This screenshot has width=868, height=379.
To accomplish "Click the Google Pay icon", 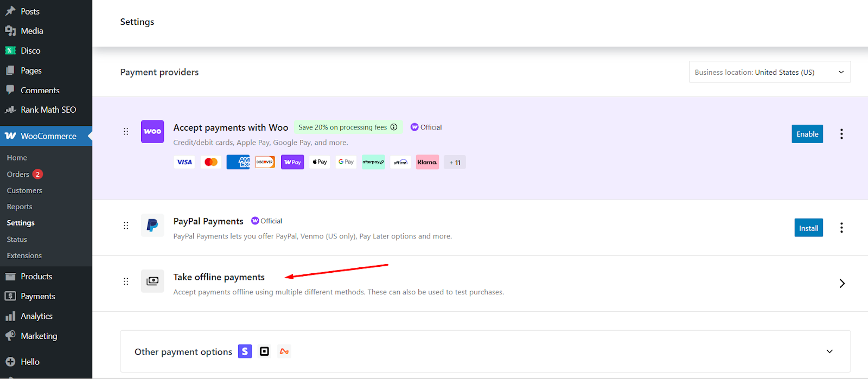I will [x=346, y=162].
